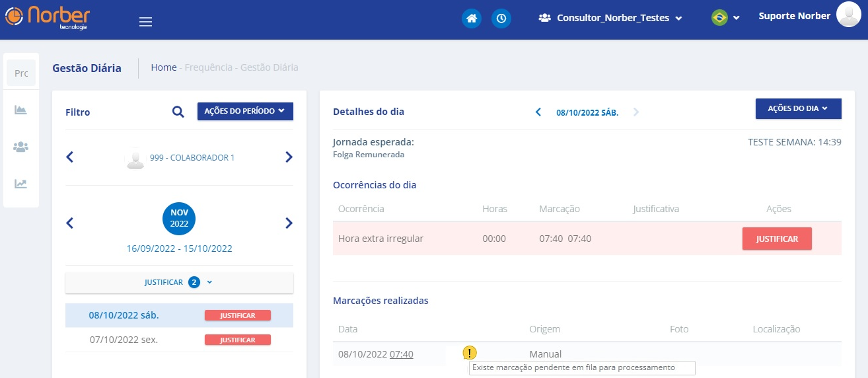This screenshot has width=868, height=378.
Task: Open the line chart sidebar icon
Action: [21, 184]
